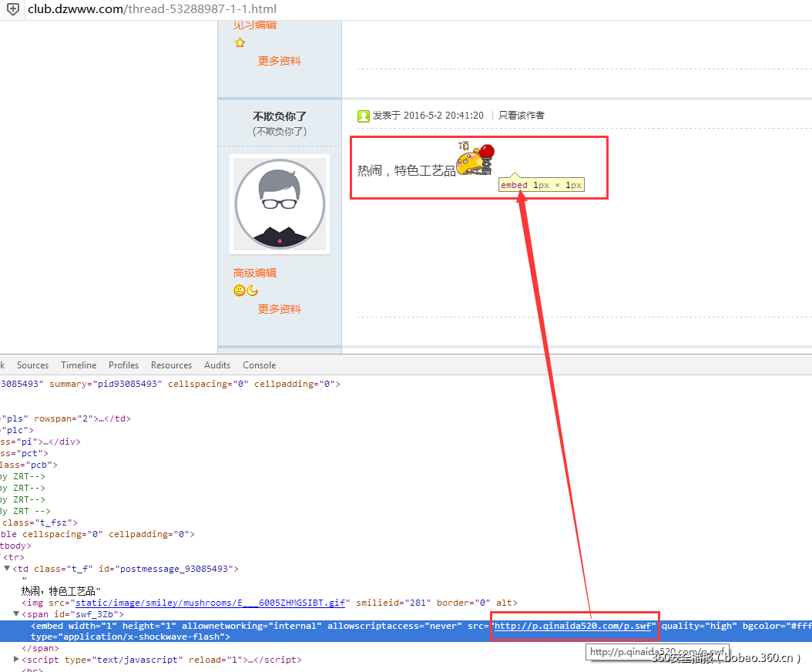This screenshot has width=812, height=672.
Task: Open the http://p.qinaida520.com/p.swf link in DevTools
Action: point(574,626)
